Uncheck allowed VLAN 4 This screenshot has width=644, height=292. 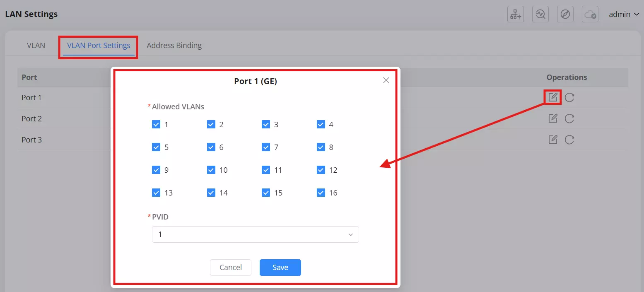click(321, 124)
